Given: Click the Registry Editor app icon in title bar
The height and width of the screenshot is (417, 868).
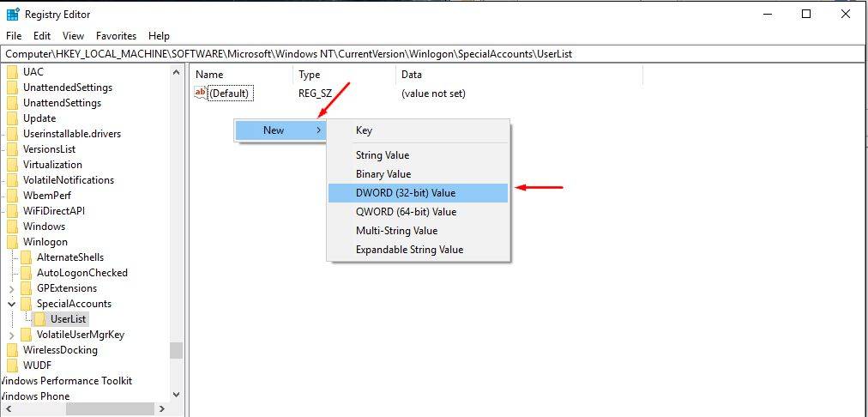Looking at the screenshot, I should click(13, 15).
